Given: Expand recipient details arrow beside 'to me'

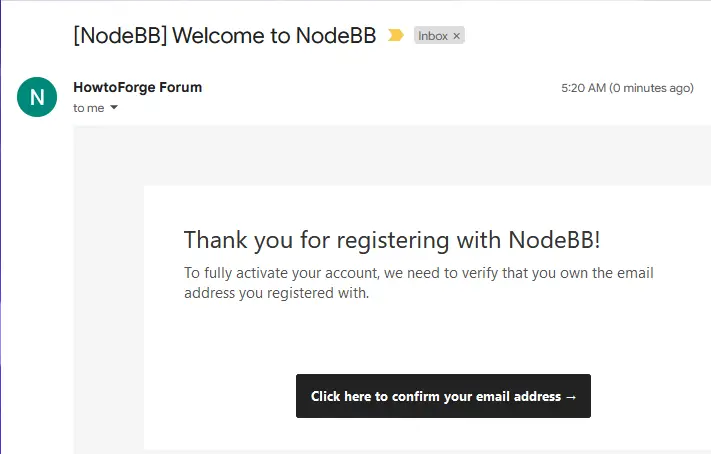Looking at the screenshot, I should 114,108.
